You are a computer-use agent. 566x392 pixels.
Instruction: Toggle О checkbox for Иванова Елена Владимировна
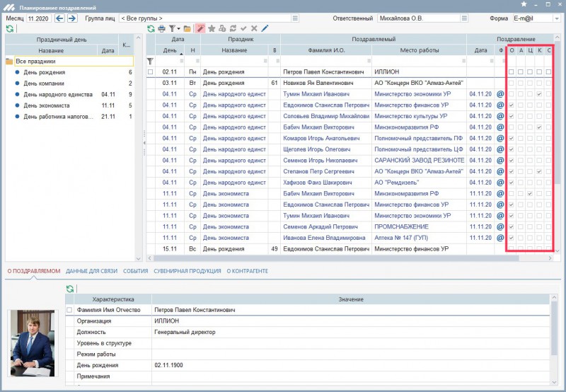511,238
